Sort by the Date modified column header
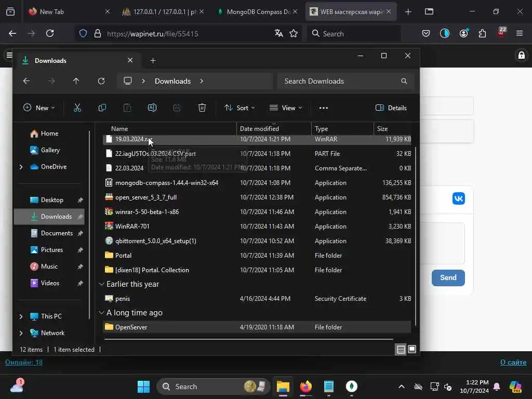This screenshot has width=532, height=399. [274, 129]
